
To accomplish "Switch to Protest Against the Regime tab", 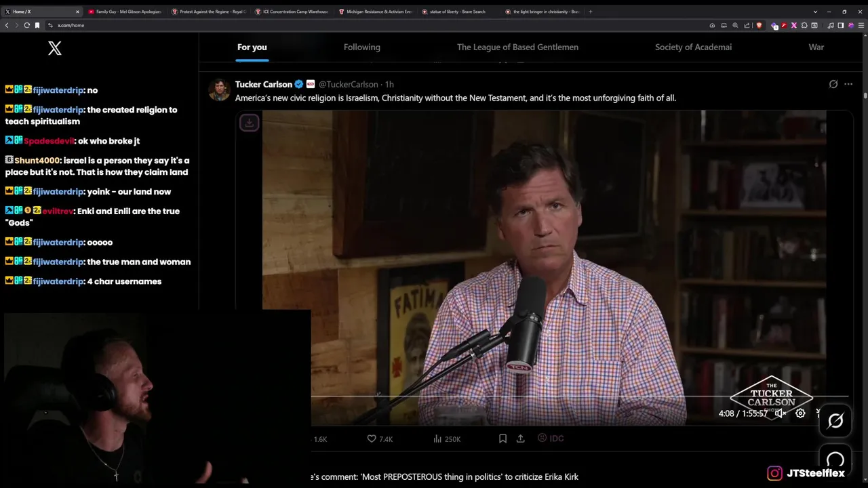I will click(209, 12).
